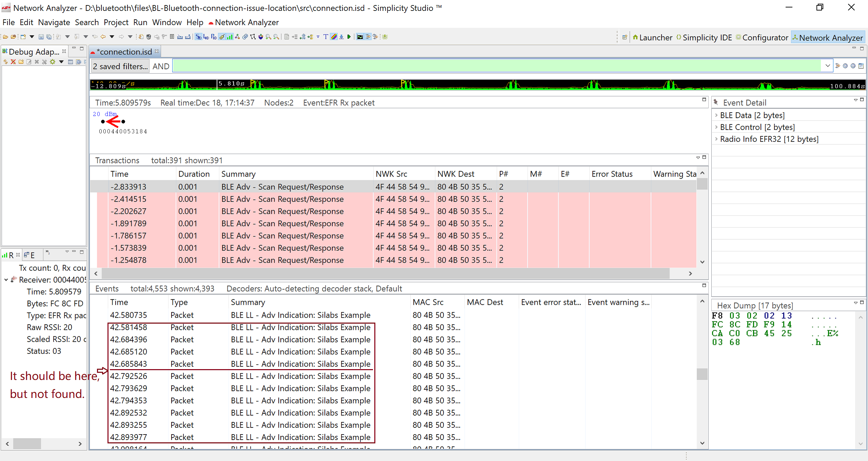Switch to Launcher perspective

[652, 37]
